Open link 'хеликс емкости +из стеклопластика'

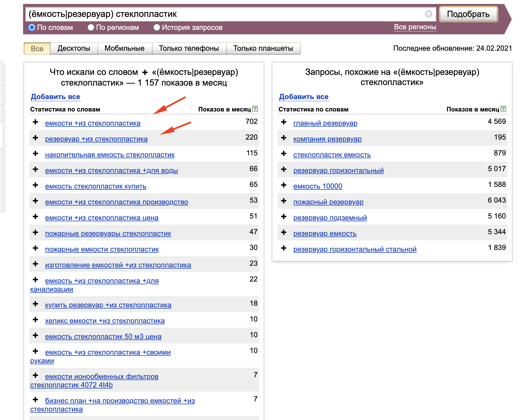pos(105,321)
